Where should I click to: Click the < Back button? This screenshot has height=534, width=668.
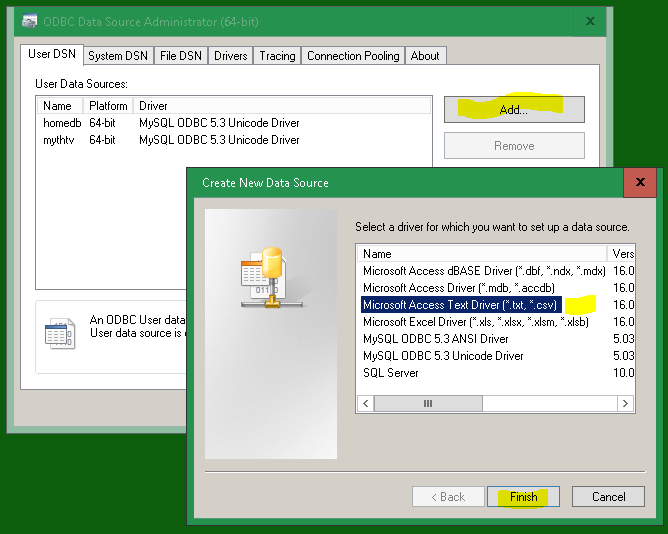pos(448,497)
